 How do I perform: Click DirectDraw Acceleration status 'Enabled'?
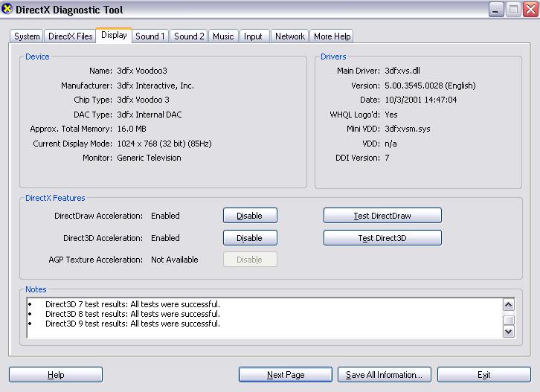tap(165, 216)
